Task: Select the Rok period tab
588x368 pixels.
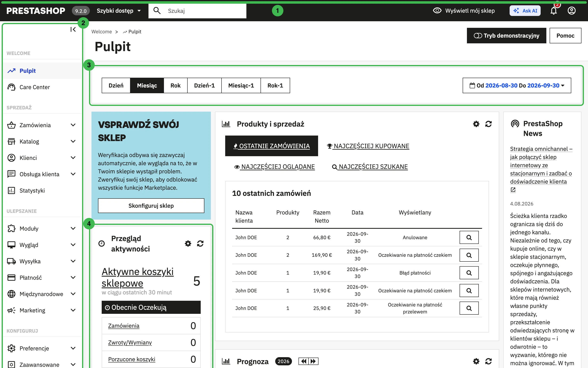Action: coord(175,85)
